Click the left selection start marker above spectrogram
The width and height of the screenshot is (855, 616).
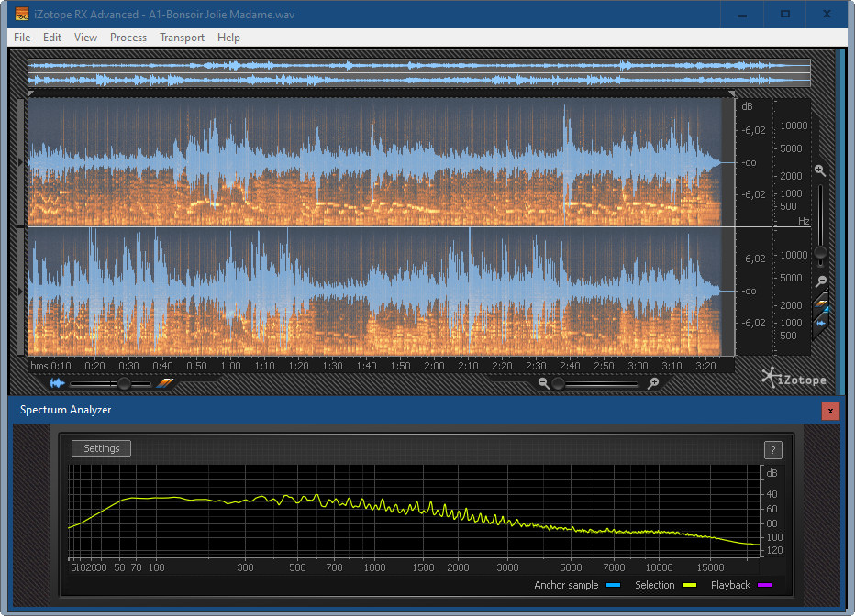(31, 94)
